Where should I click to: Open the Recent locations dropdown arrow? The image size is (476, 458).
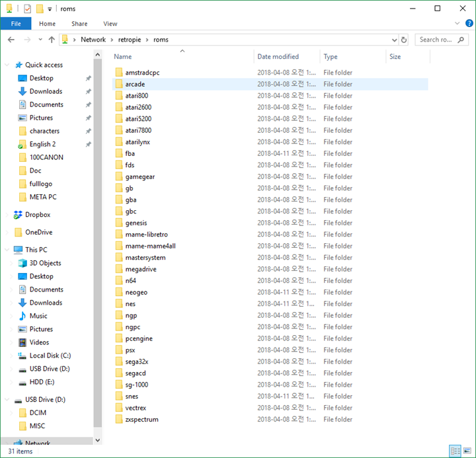point(40,40)
